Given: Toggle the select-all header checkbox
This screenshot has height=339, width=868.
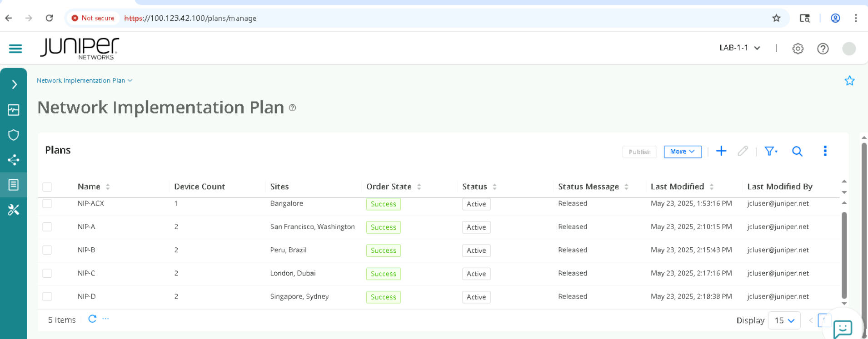Looking at the screenshot, I should [47, 187].
